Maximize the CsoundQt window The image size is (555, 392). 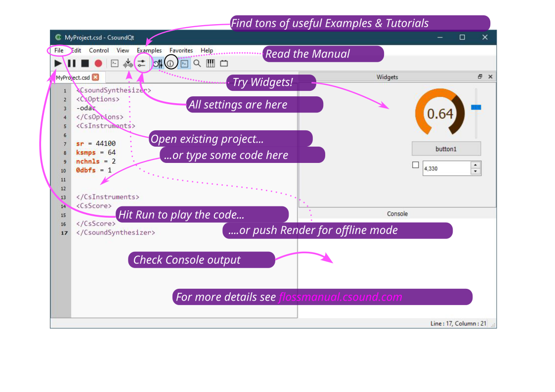462,37
